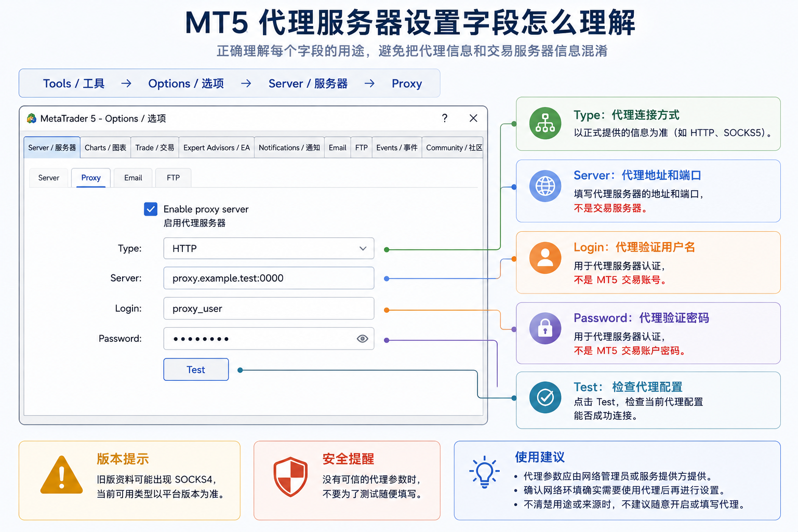Click the teal checkmark icon beside Test card
The width and height of the screenshot is (798, 532).
point(545,397)
